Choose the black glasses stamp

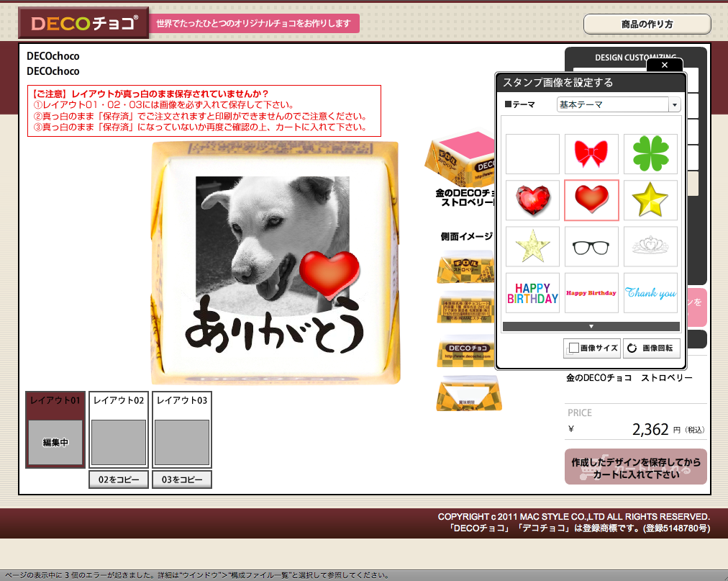tap(591, 247)
